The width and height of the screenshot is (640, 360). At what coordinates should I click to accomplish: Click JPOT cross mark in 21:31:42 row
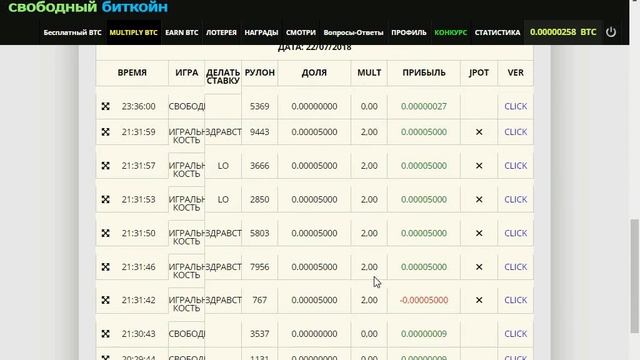[479, 300]
